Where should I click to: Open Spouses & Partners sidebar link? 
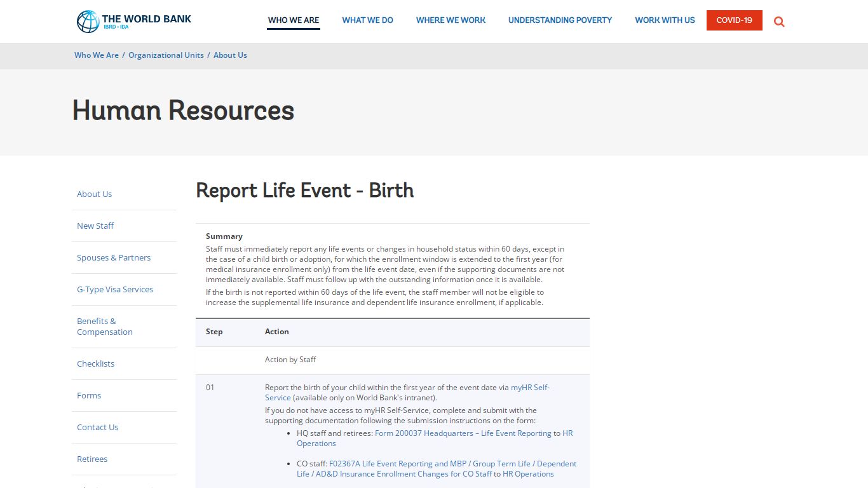pyautogui.click(x=114, y=257)
